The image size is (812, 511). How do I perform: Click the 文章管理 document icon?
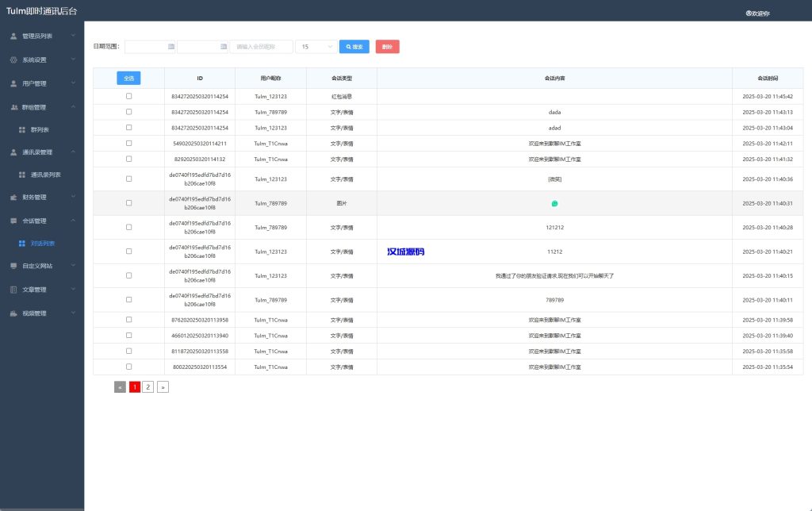[13, 290]
